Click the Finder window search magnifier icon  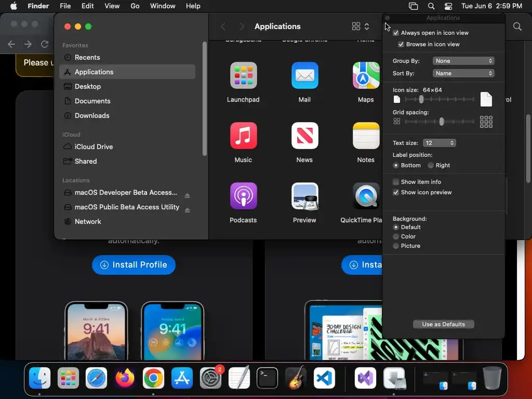coord(517,26)
